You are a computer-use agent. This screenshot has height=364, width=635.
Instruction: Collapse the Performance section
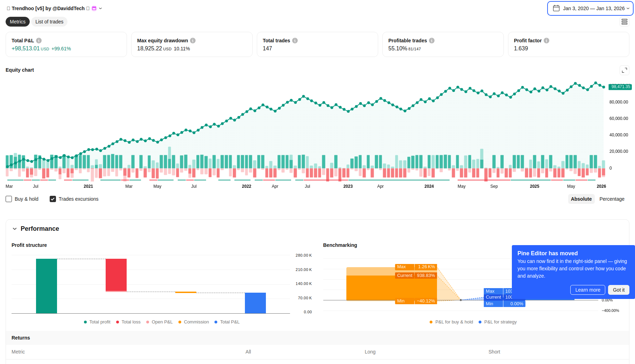pos(15,229)
